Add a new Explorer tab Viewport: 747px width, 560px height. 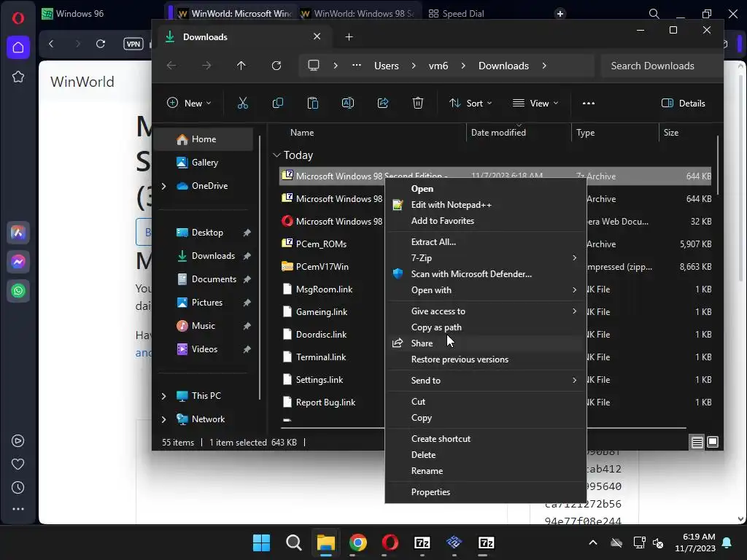[349, 37]
